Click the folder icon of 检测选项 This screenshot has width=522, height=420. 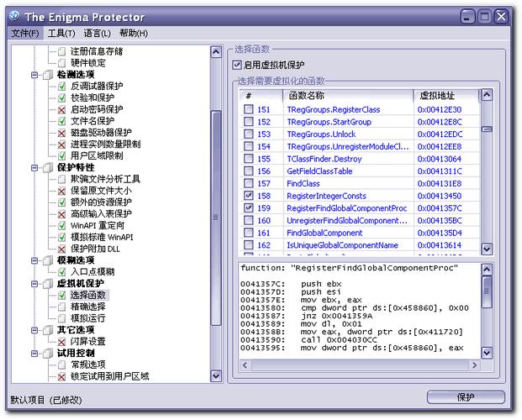point(48,75)
